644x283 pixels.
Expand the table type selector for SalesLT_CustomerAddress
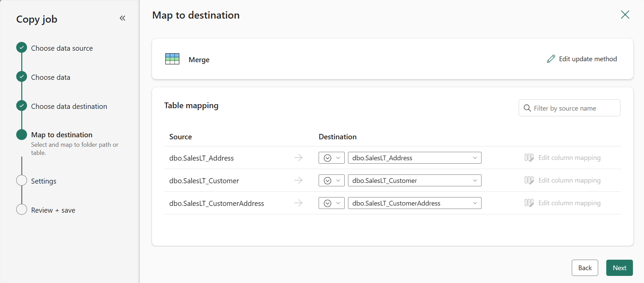[331, 203]
